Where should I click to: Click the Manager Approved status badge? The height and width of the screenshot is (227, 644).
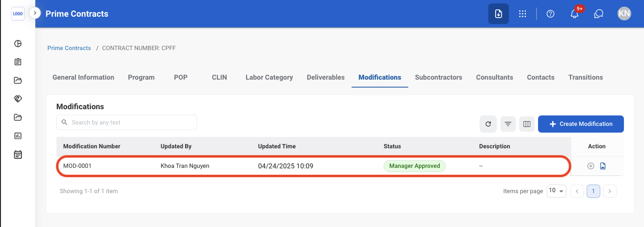tap(415, 166)
